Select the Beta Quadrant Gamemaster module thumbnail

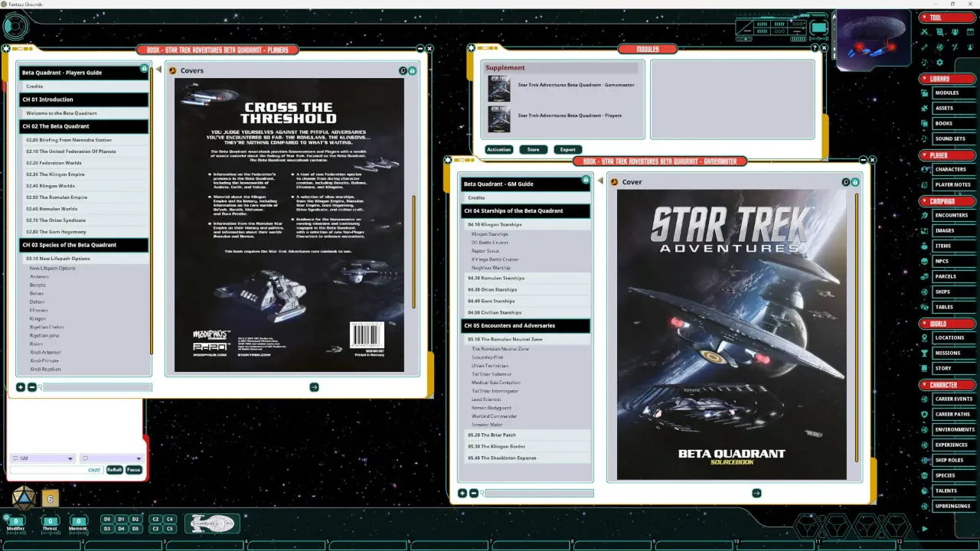click(x=498, y=89)
